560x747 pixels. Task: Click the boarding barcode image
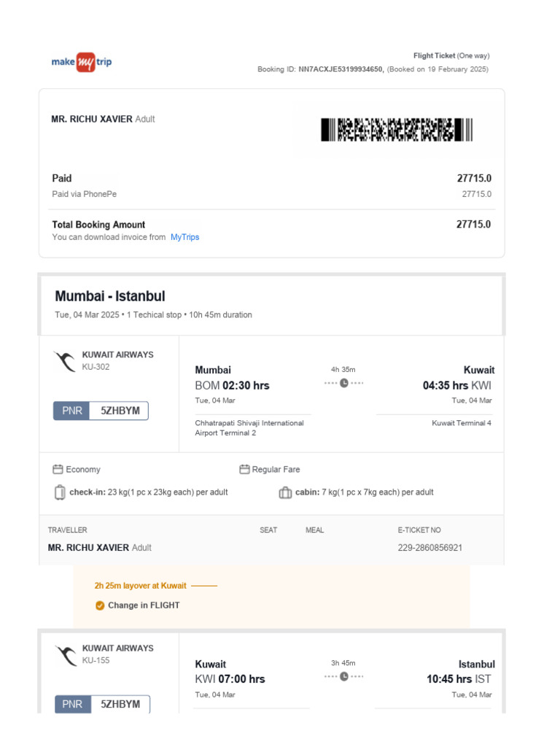point(397,130)
